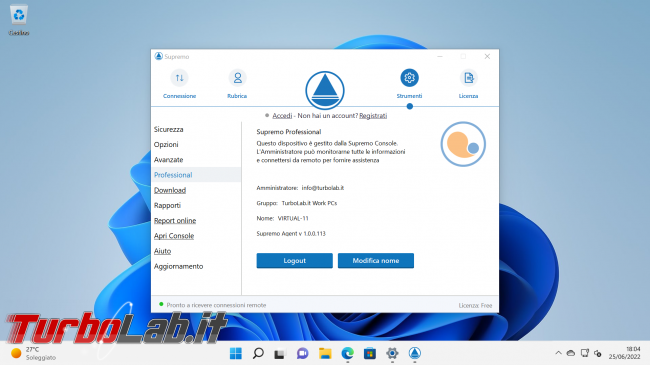Click the Logout button
Image resolution: width=650 pixels, height=365 pixels.
294,260
